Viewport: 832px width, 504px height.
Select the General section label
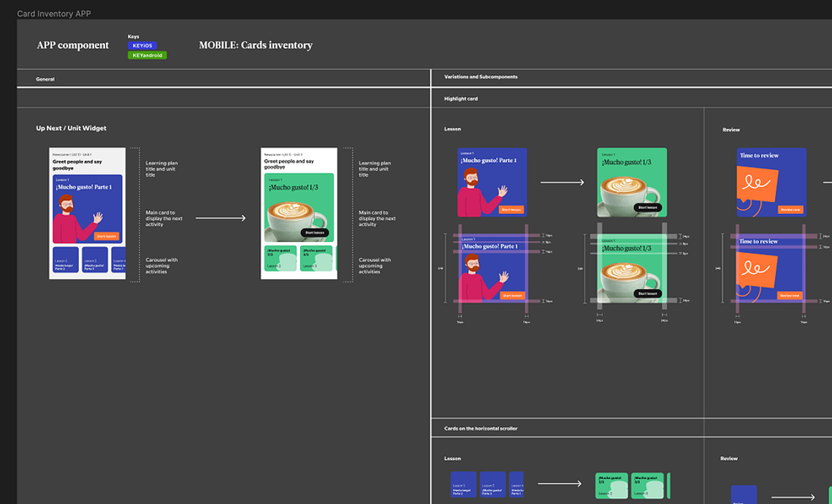[x=45, y=79]
